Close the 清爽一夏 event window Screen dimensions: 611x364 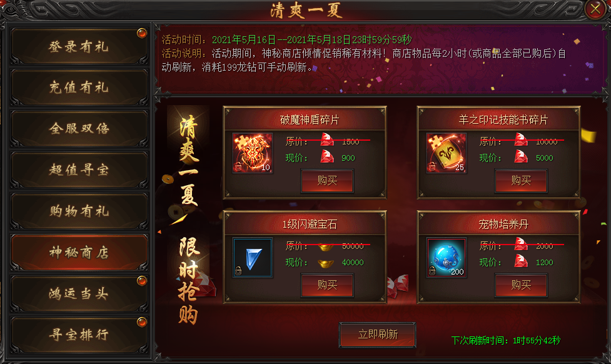595,9
